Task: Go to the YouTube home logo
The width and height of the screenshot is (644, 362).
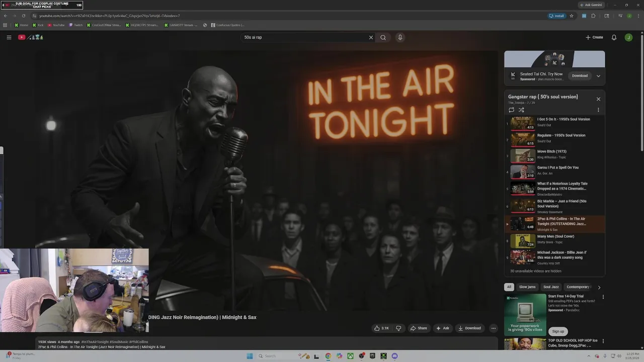Action: pyautogui.click(x=31, y=37)
